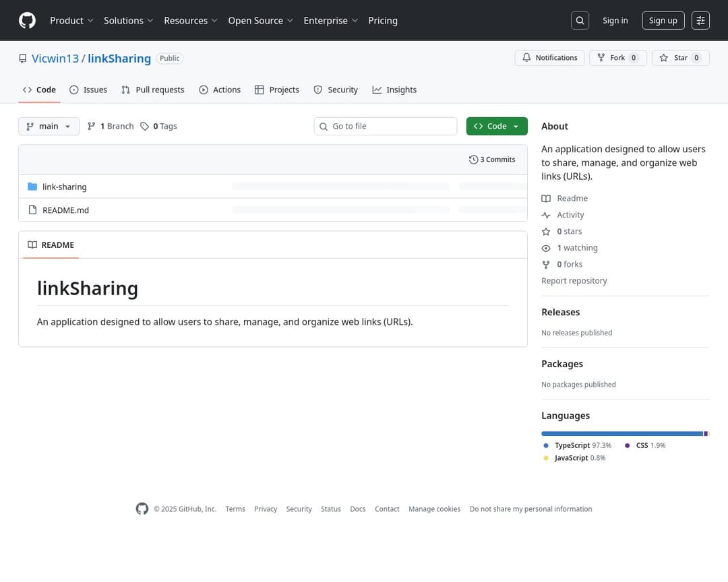Open the appearance settings icon near Sign up
The height and width of the screenshot is (582, 728).
tap(700, 20)
